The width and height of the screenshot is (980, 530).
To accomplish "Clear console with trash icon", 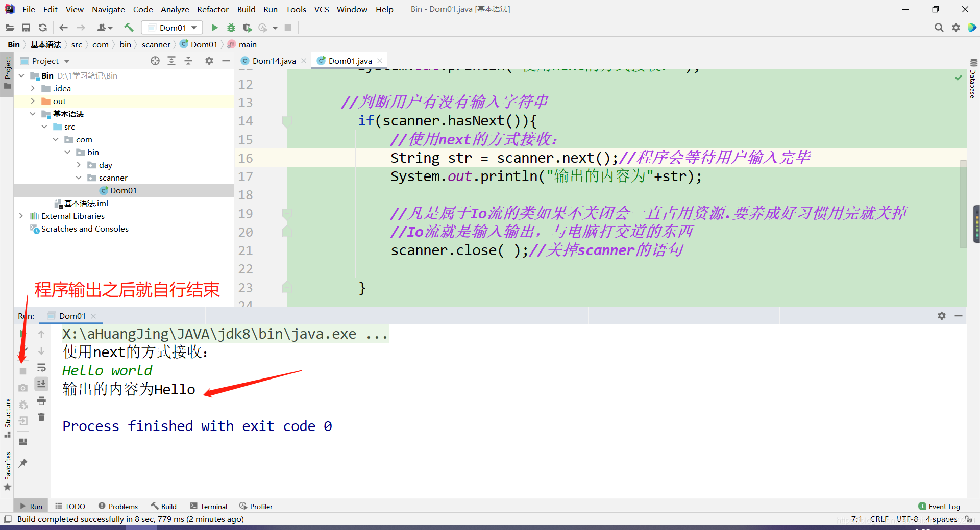I will [x=41, y=417].
